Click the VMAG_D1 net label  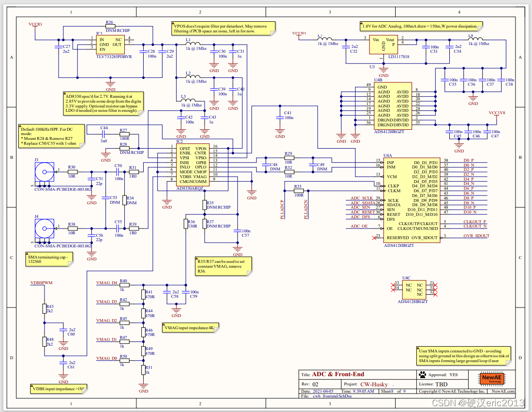[106, 339]
